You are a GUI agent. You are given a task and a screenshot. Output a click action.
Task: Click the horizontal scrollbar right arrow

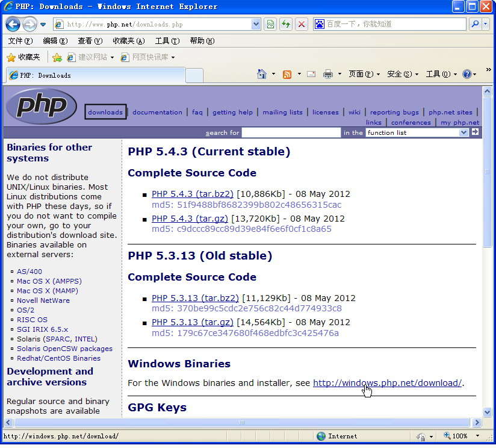coord(477,422)
